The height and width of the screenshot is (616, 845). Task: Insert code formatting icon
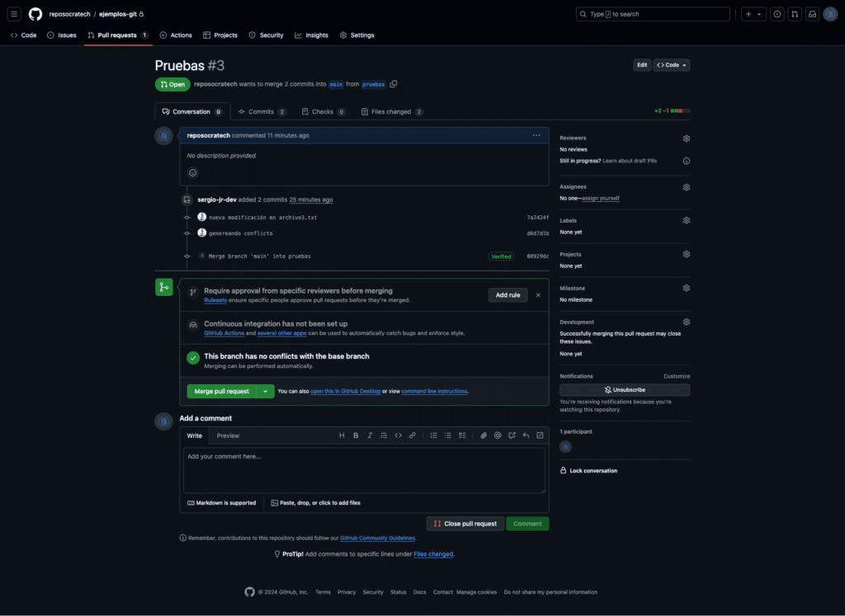coord(399,435)
